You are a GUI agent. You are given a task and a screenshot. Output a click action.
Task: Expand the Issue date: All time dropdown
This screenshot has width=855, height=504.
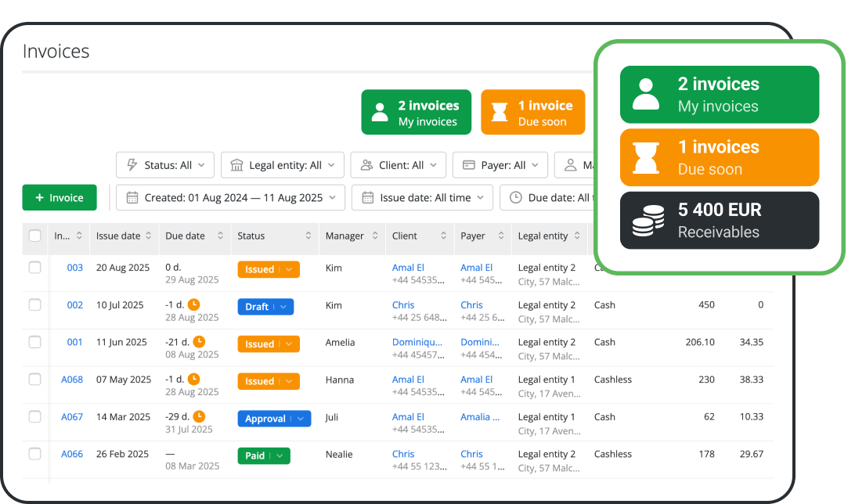coord(421,197)
